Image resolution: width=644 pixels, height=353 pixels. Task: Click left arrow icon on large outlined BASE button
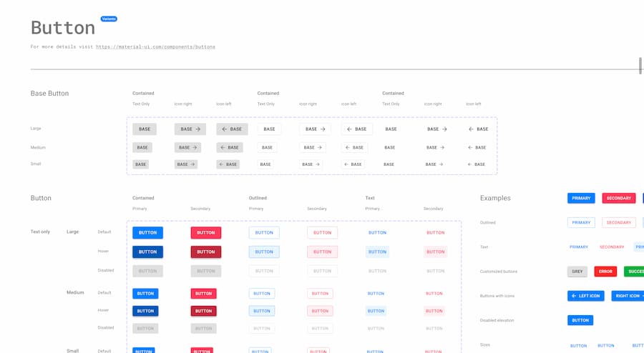click(348, 129)
